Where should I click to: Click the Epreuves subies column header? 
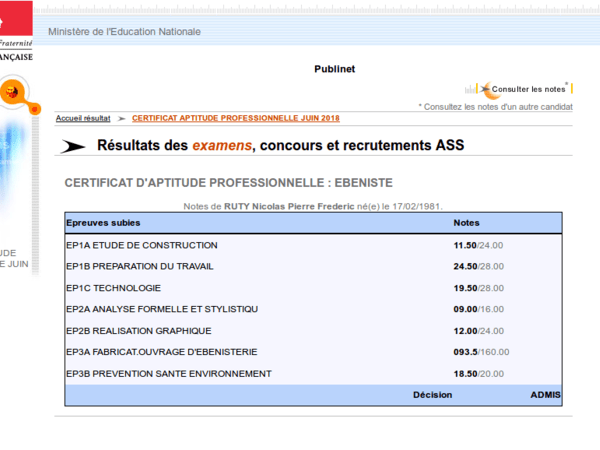coord(103,222)
